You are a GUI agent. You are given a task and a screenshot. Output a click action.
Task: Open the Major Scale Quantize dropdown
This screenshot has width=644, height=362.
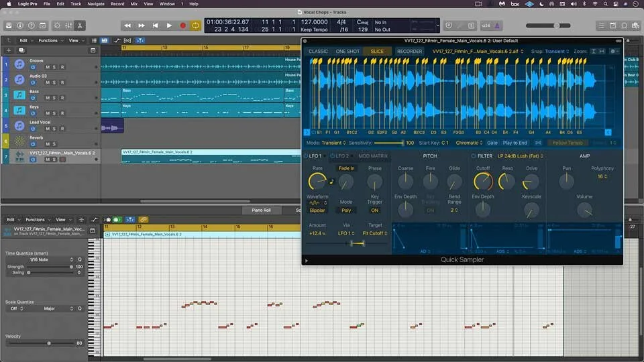coord(52,308)
